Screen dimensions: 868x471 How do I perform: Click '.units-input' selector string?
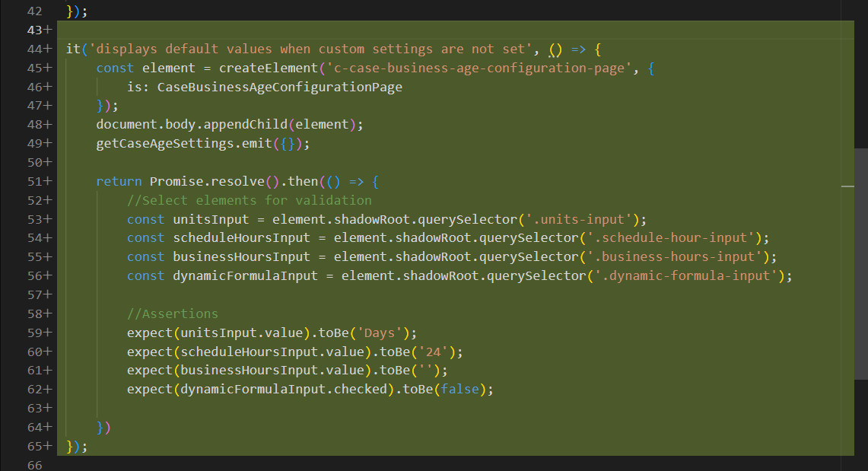tap(578, 220)
